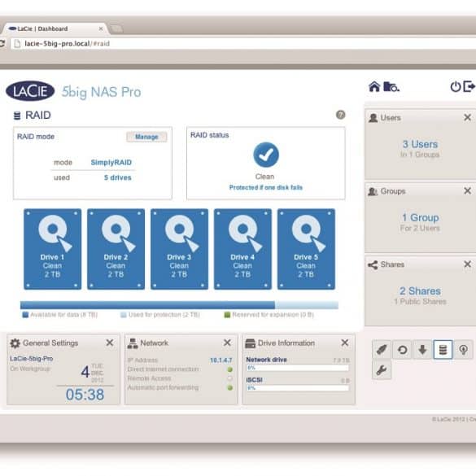This screenshot has height=476, width=476.
Task: Select Drive 1 tile
Action: coord(53,249)
